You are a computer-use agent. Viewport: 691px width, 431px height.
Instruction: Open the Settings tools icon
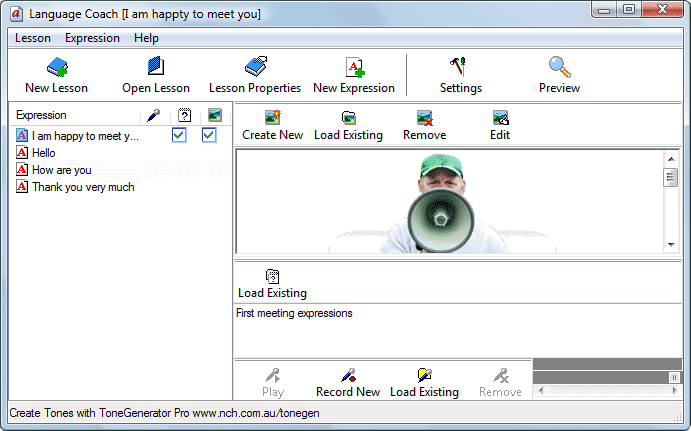(x=458, y=66)
